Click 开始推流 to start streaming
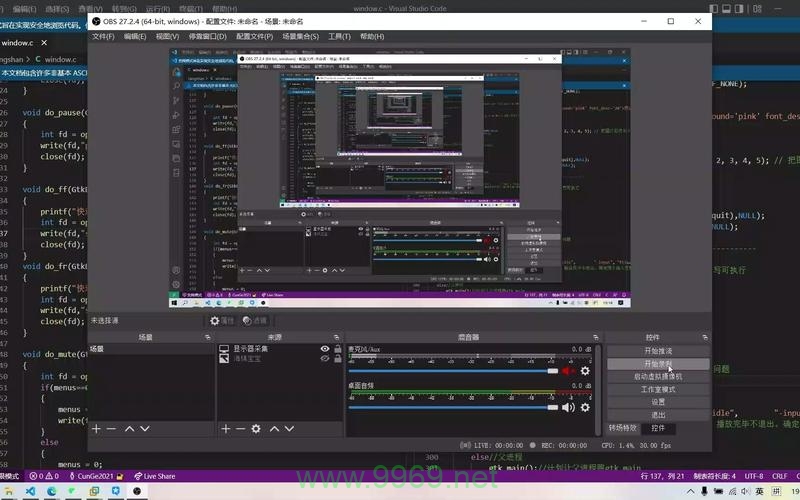Screen dimensions: 800x500 (658, 351)
